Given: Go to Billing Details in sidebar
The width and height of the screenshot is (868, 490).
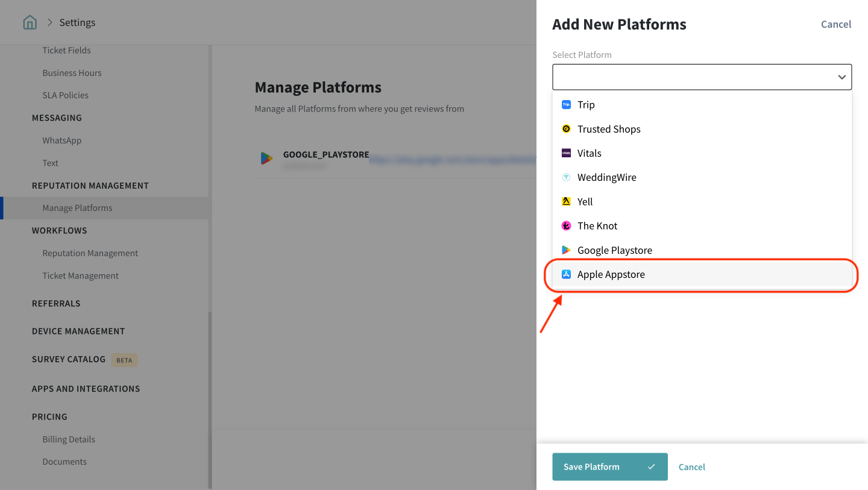Looking at the screenshot, I should 69,439.
